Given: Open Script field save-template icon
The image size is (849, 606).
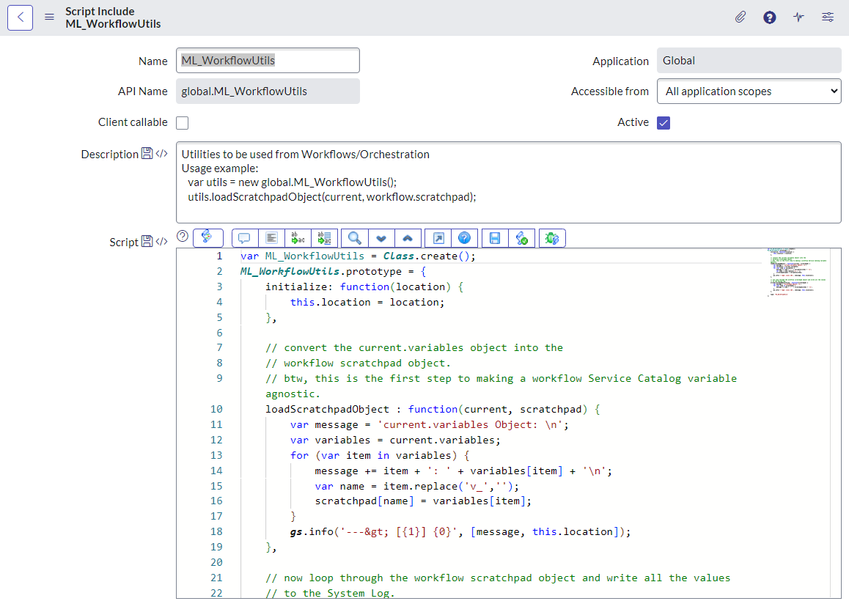Looking at the screenshot, I should [x=147, y=241].
